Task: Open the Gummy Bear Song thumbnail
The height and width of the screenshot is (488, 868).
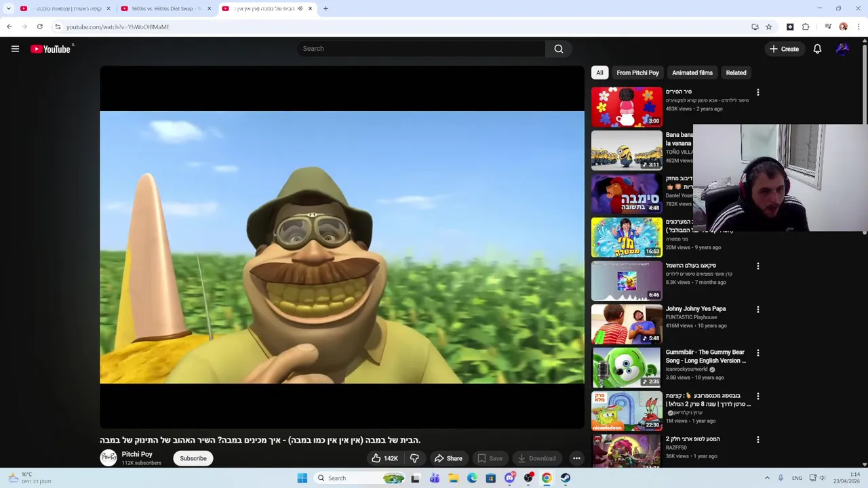Action: point(627,367)
